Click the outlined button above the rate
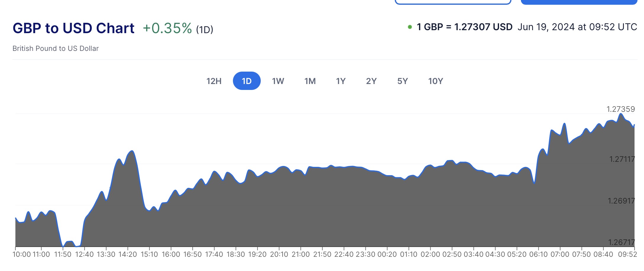Viewport: 644px width, 271px height. [x=453, y=2]
